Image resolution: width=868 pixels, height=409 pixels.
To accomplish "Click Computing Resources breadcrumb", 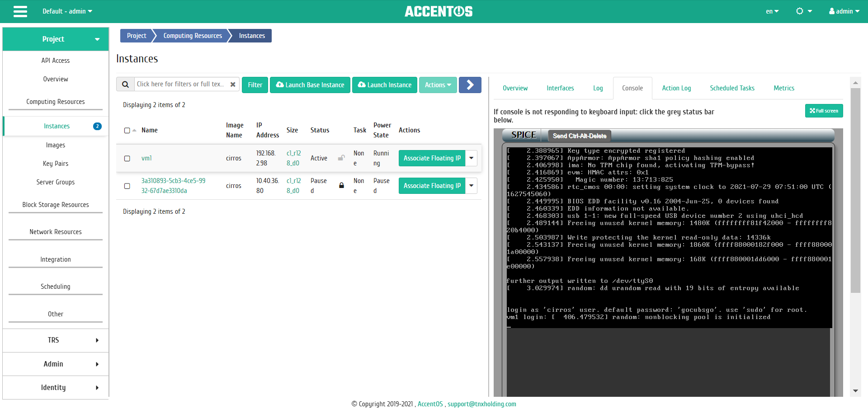I will click(193, 36).
